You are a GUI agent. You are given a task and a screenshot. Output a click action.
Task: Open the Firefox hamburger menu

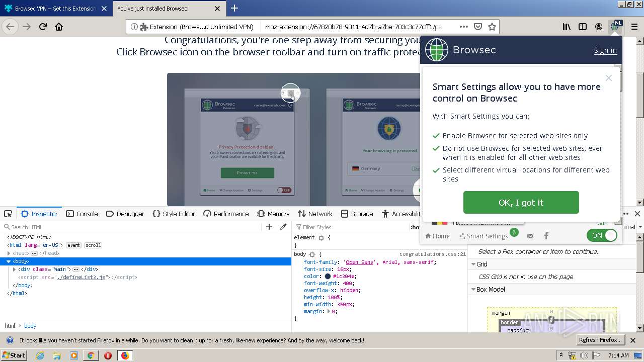click(x=634, y=27)
